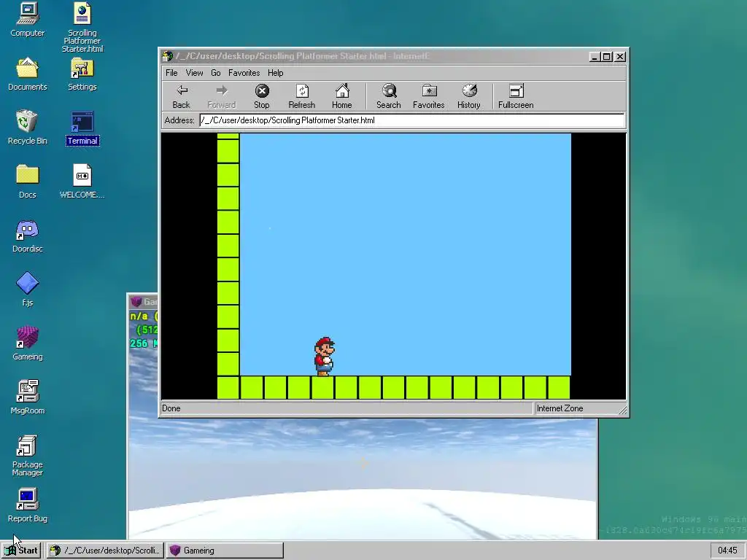Select the f.js file icon
747x560 pixels.
[28, 289]
